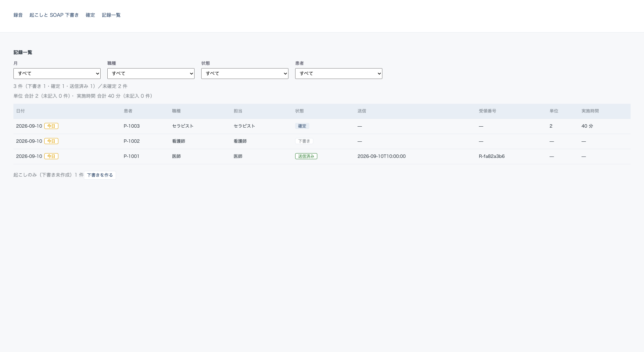Click the 送信済み status badge for P-1001

click(x=306, y=156)
